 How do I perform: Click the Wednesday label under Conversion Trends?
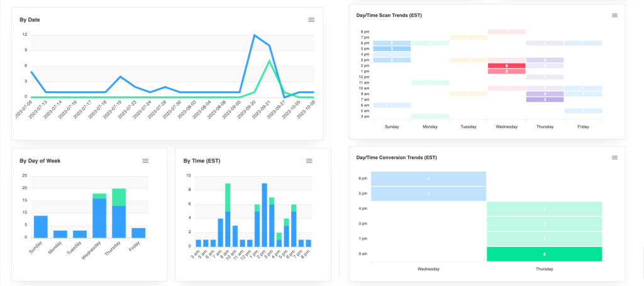click(428, 269)
